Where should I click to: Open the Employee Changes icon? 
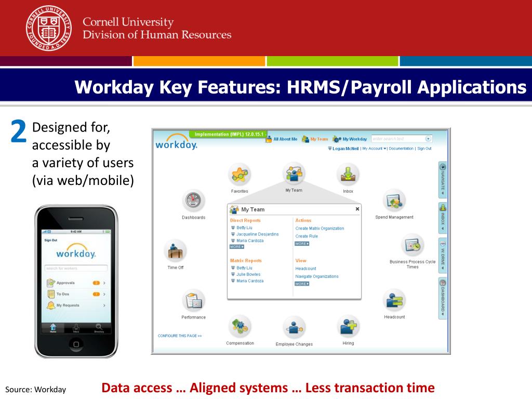point(294,327)
